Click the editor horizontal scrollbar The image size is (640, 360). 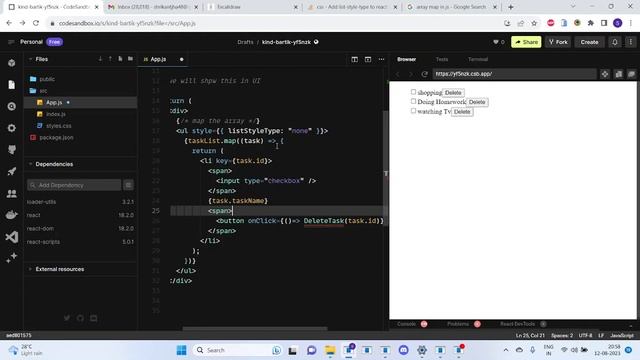(255, 328)
